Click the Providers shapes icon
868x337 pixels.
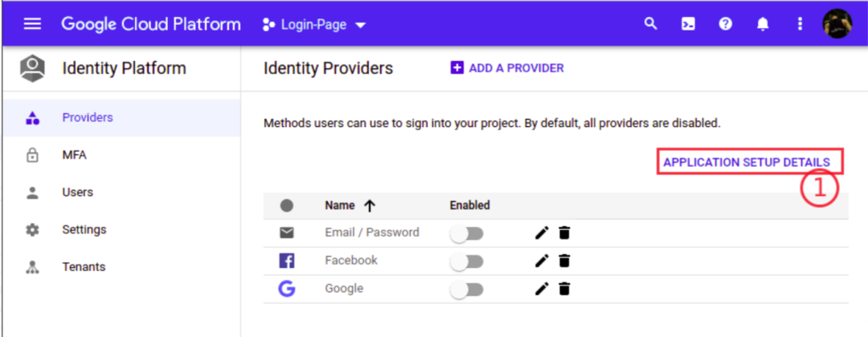32,117
